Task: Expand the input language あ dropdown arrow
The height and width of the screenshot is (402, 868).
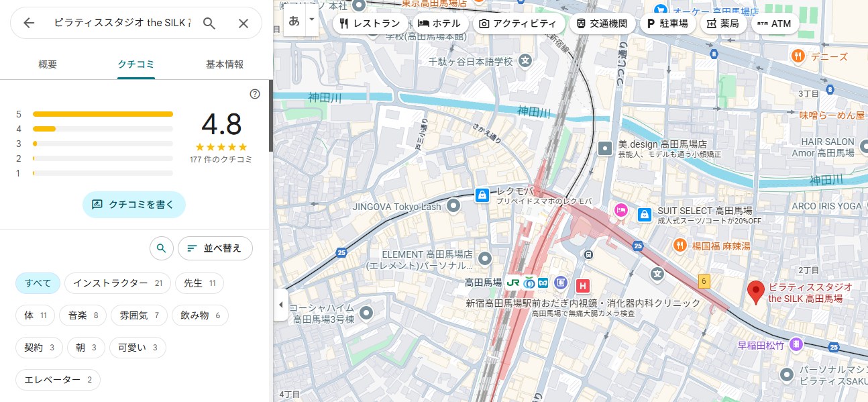Action: 311,20
